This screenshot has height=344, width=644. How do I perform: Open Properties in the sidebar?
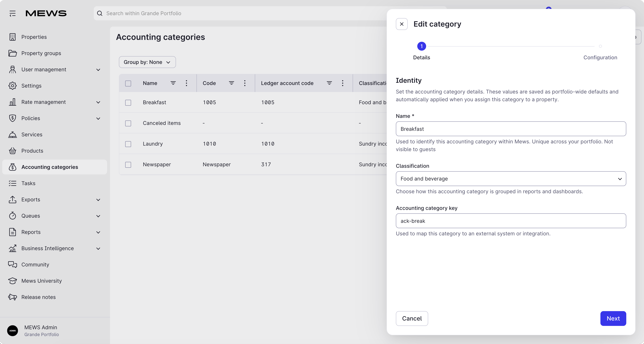coord(54,37)
